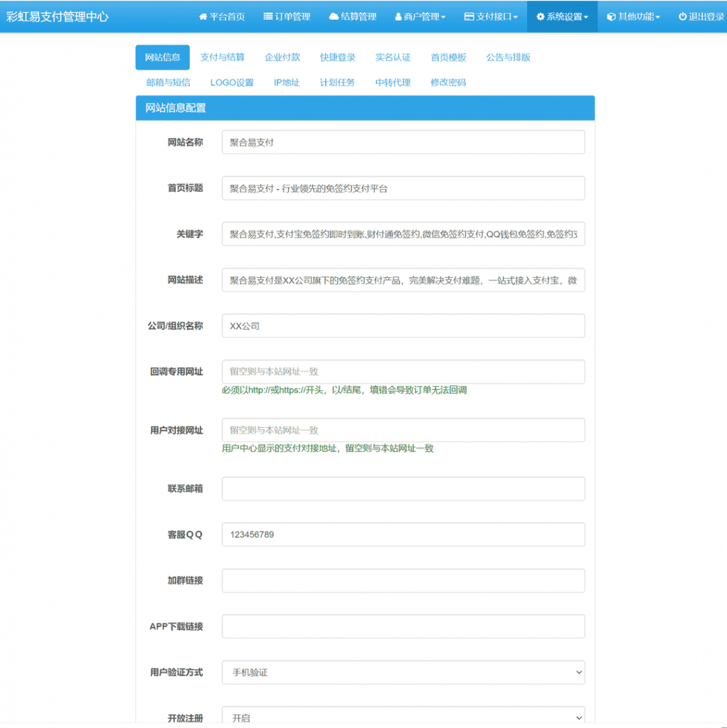Click the cloud icon for 结算管理
This screenshot has height=728, width=727.
334,16
